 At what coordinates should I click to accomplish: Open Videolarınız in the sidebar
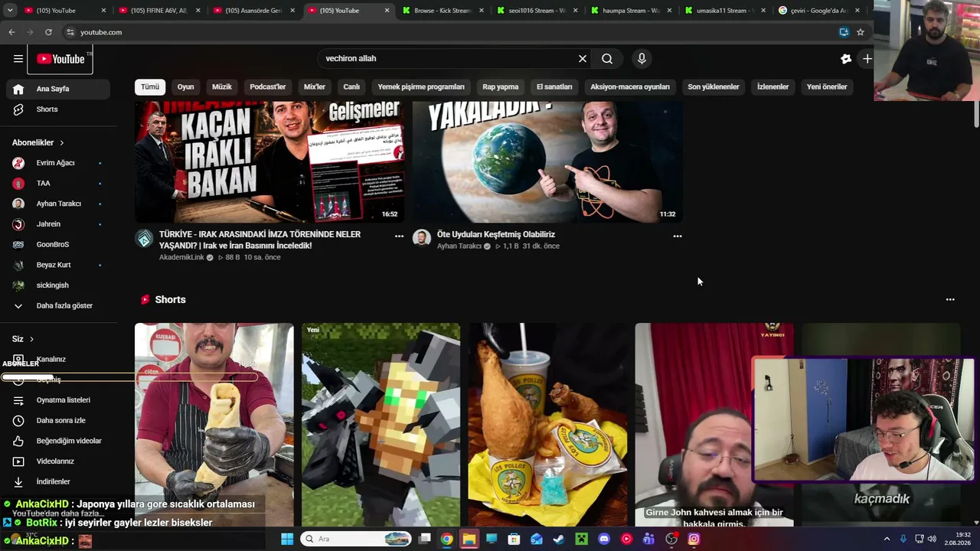click(58, 461)
